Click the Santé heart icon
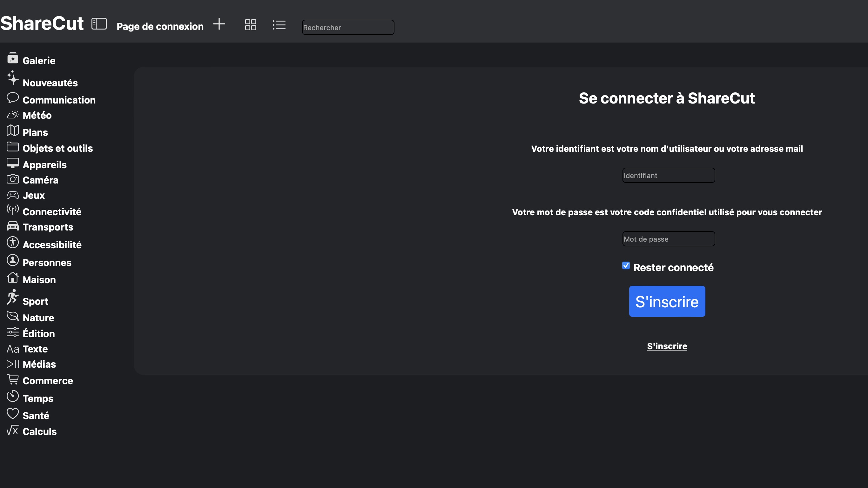 [x=13, y=414]
